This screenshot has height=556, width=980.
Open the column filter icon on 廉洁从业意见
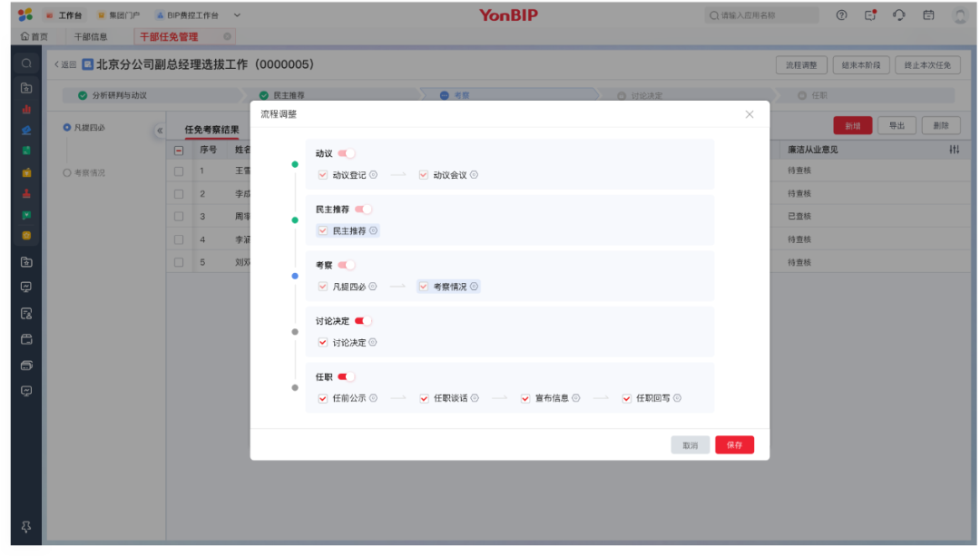point(953,150)
